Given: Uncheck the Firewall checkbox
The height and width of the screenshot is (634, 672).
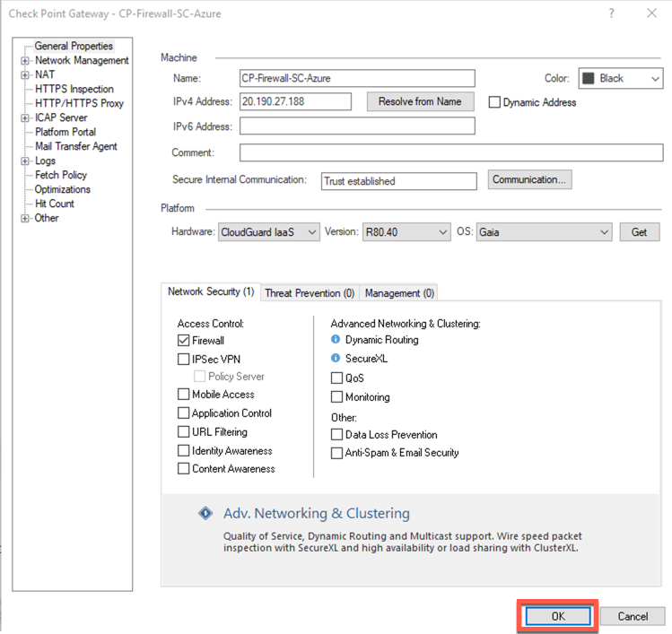Looking at the screenshot, I should [x=183, y=340].
